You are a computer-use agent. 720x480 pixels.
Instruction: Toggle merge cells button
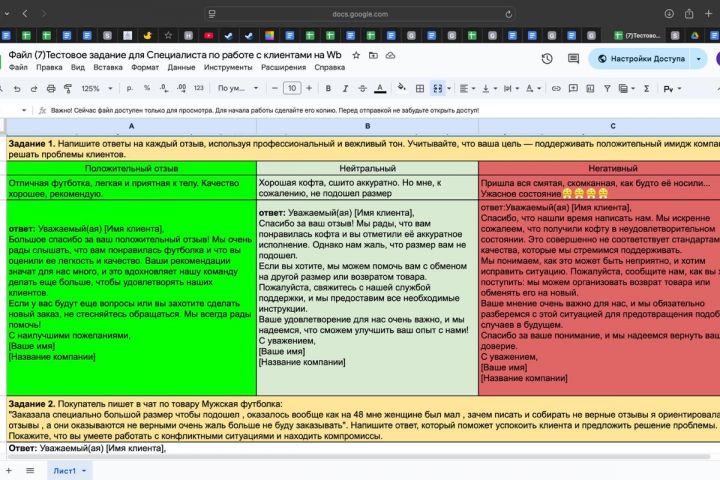coord(438,89)
